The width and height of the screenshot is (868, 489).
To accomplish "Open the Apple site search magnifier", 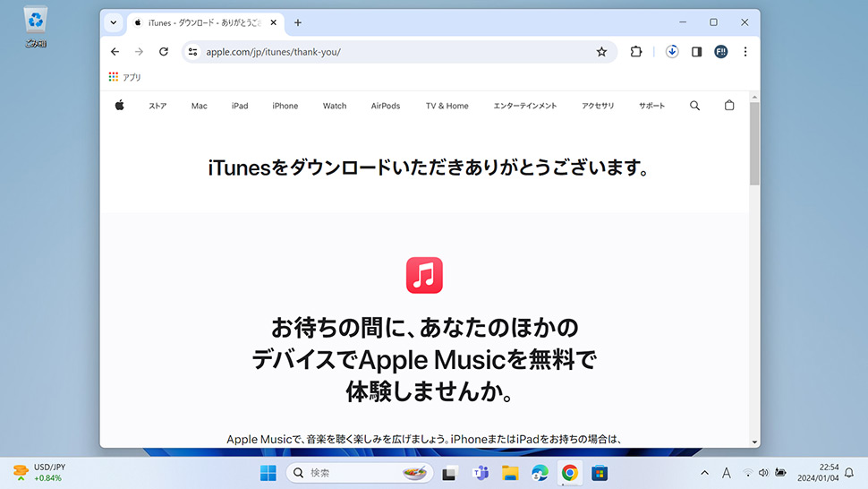I will point(694,105).
